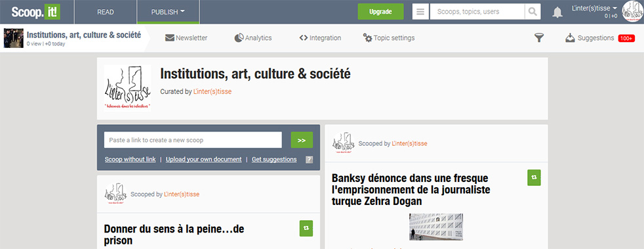The image size is (644, 249).
Task: Open Topic settings
Action: click(389, 38)
